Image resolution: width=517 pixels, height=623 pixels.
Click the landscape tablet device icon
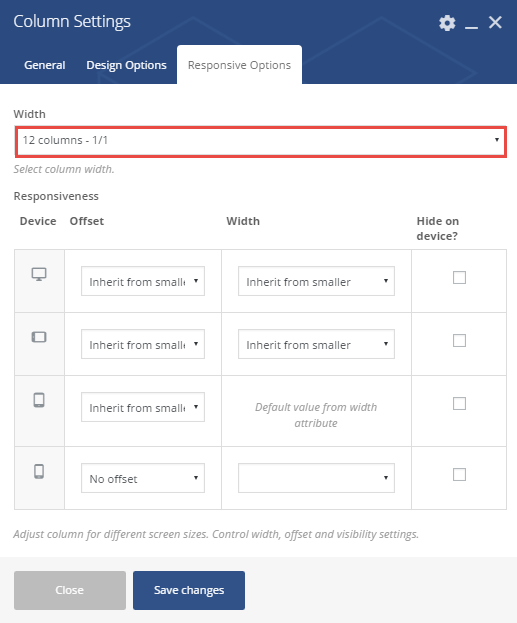(x=39, y=337)
